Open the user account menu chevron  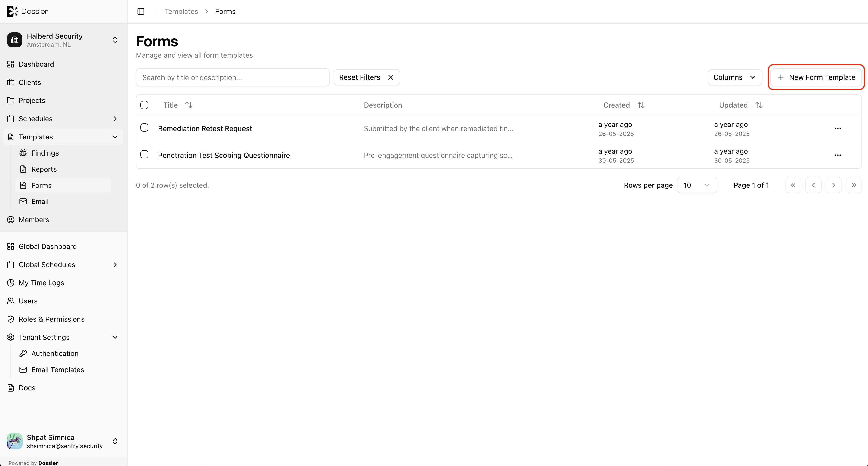click(115, 441)
